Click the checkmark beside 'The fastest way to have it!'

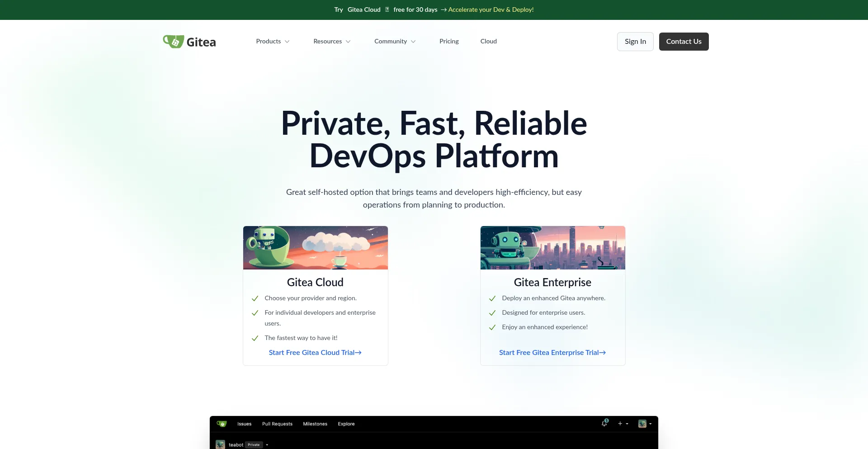[255, 338]
